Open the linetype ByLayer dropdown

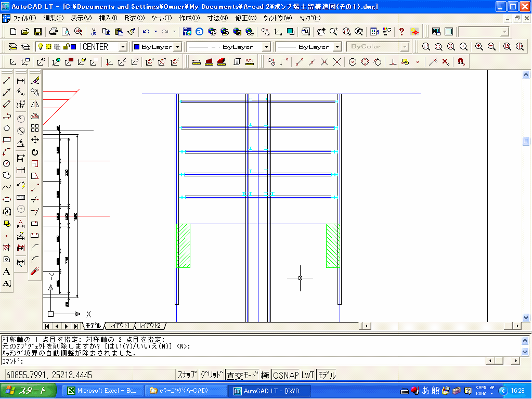pyautogui.click(x=267, y=46)
